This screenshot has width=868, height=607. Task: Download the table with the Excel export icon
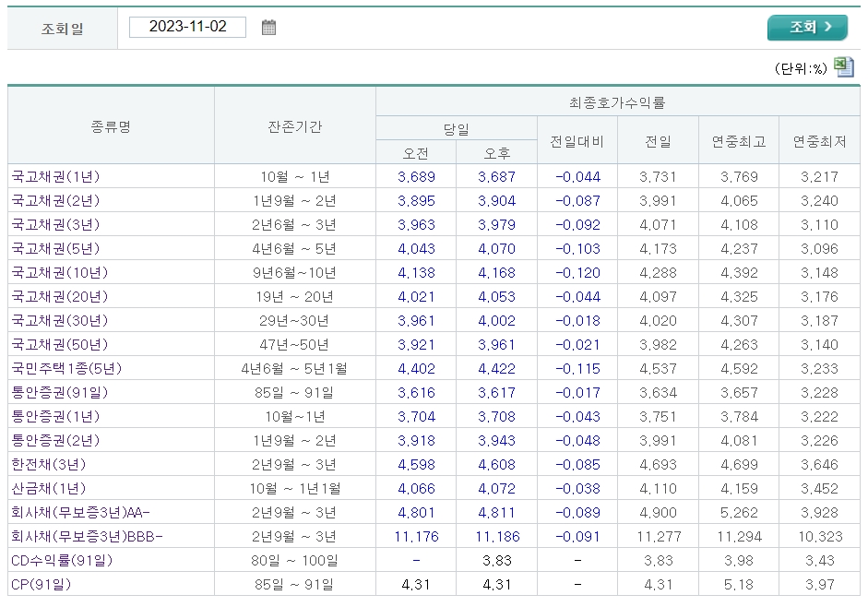tap(844, 65)
